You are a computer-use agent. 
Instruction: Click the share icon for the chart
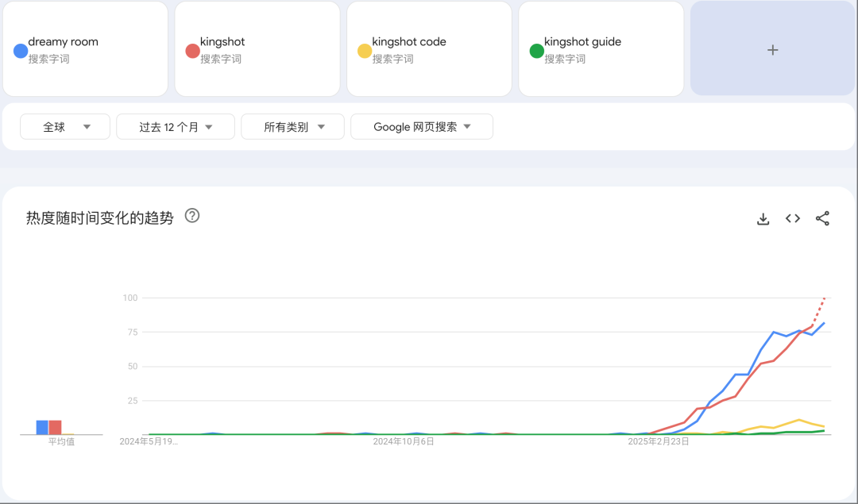coord(822,218)
